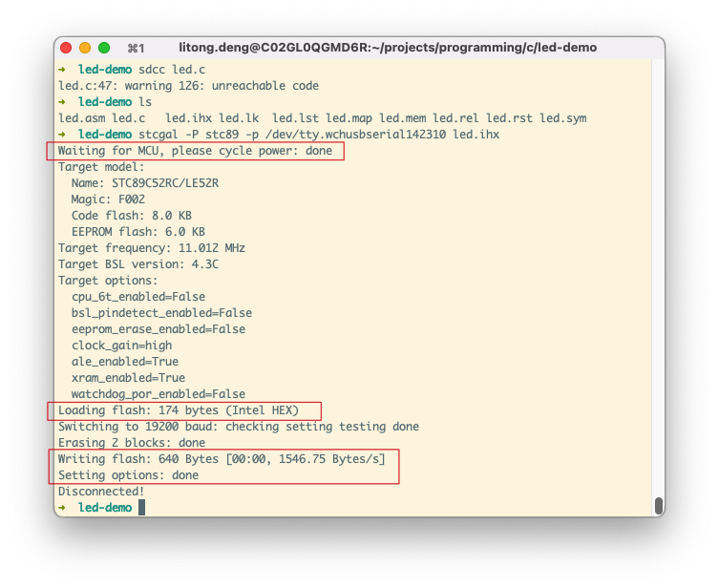Click the block cursor at the last prompt
Viewport: 719px width, 588px height.
141,508
